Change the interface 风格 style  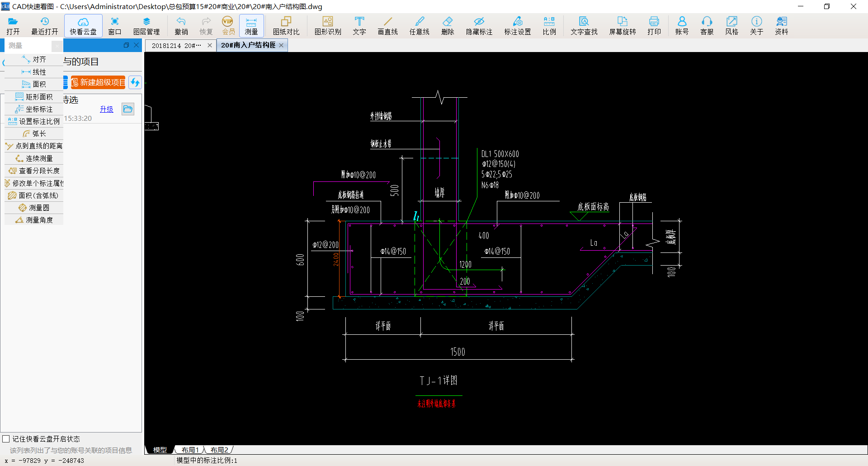tap(731, 26)
